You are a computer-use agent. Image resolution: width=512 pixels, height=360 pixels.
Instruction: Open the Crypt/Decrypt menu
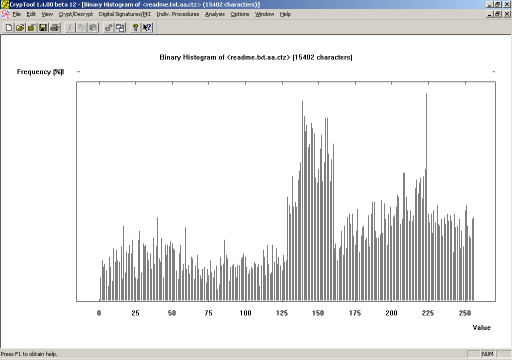76,14
